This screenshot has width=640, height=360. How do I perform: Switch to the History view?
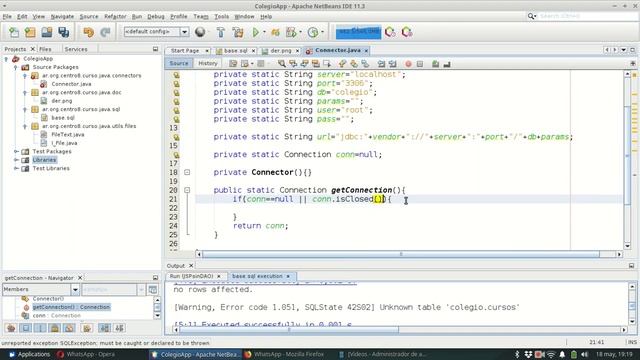pyautogui.click(x=208, y=63)
